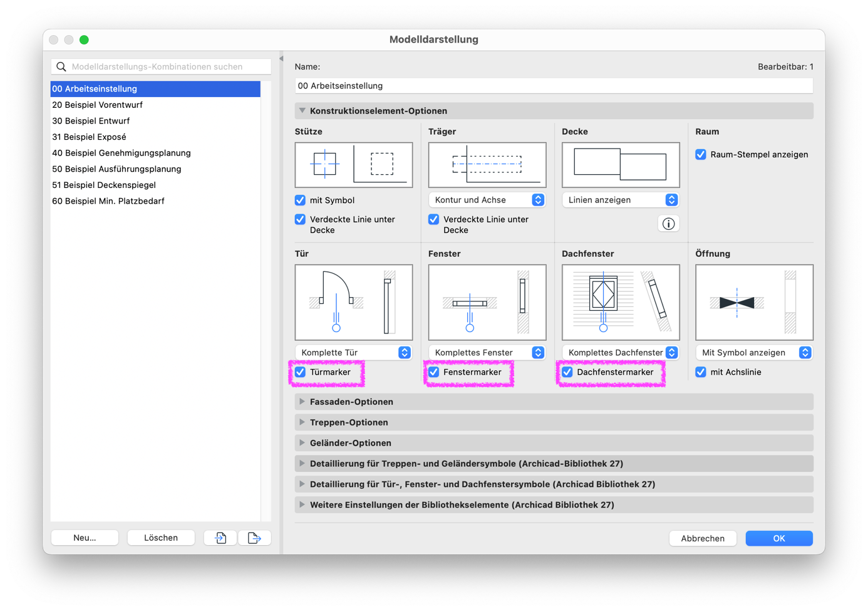Image resolution: width=868 pixels, height=611 pixels.
Task: Uncheck Verdeckte Linie unter Decke for Träger
Action: click(x=434, y=219)
